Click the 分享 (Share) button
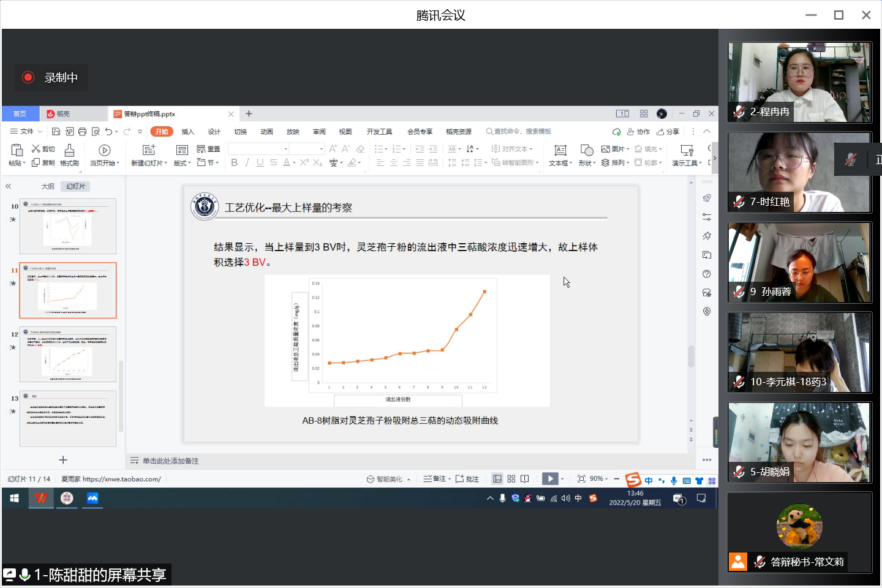Image resolution: width=882 pixels, height=588 pixels. [x=668, y=132]
